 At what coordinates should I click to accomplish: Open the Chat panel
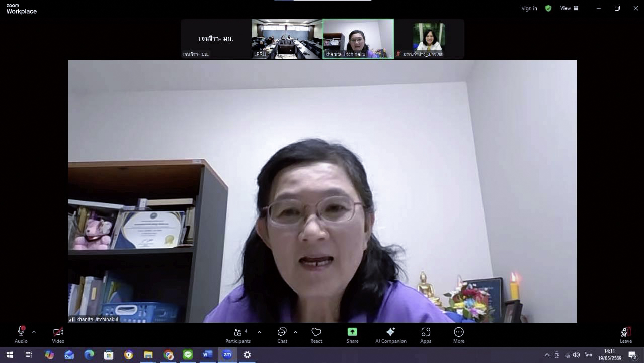(282, 335)
